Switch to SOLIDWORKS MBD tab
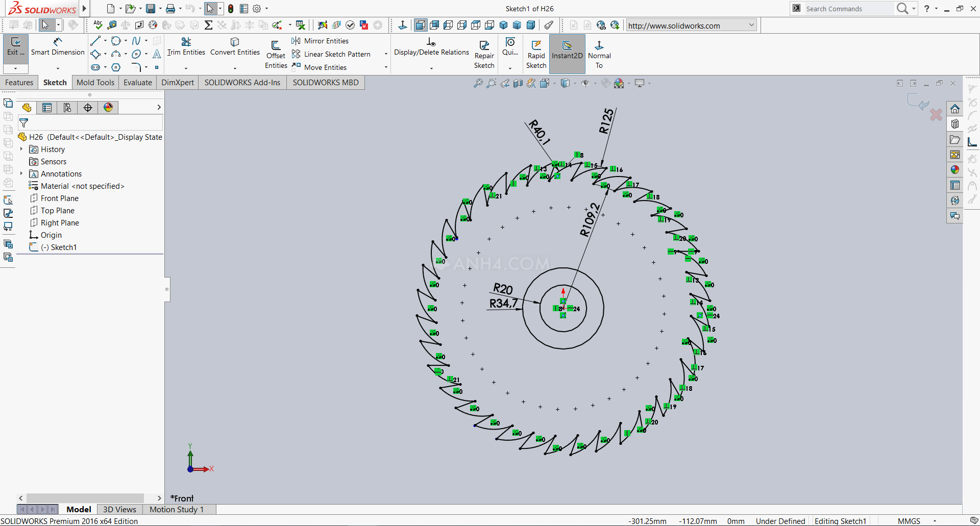 click(x=326, y=83)
